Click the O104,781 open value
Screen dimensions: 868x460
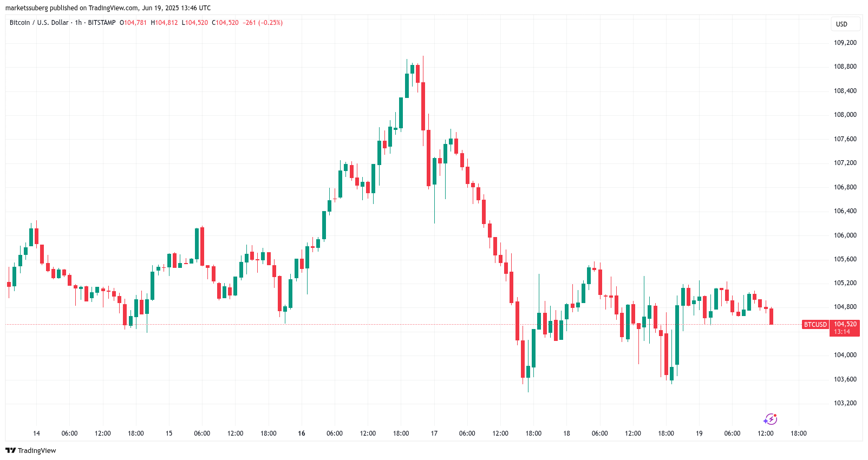click(133, 23)
